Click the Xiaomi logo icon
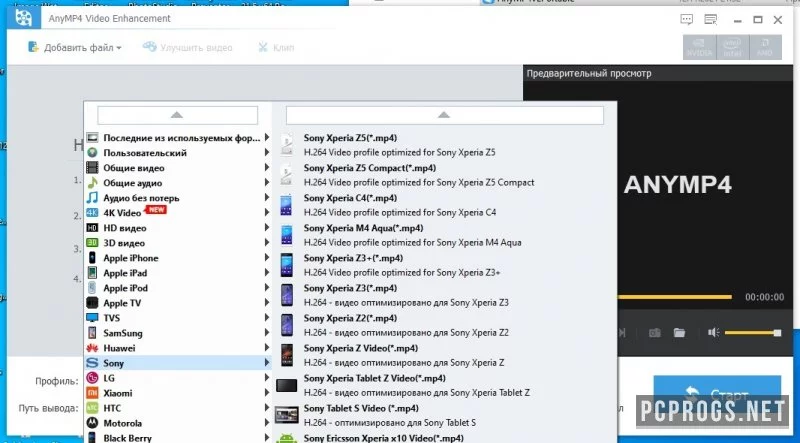The width and height of the screenshot is (800, 443). (x=92, y=393)
